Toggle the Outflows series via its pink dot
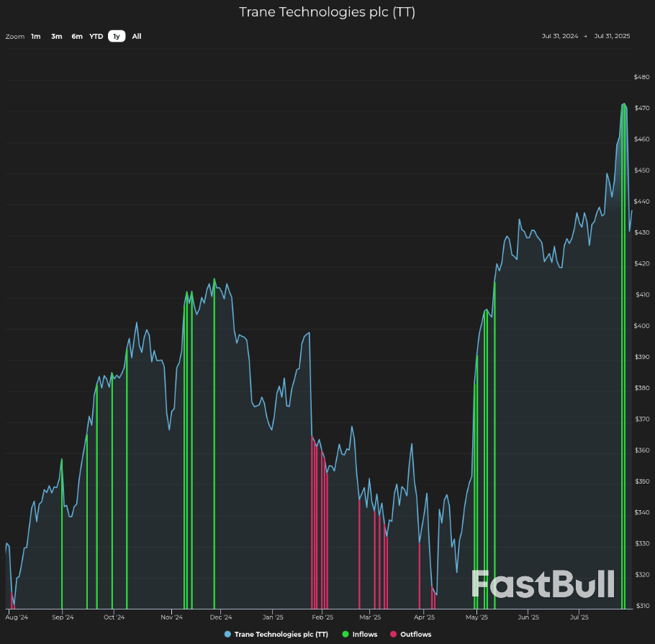The height and width of the screenshot is (644, 655). pos(394,634)
